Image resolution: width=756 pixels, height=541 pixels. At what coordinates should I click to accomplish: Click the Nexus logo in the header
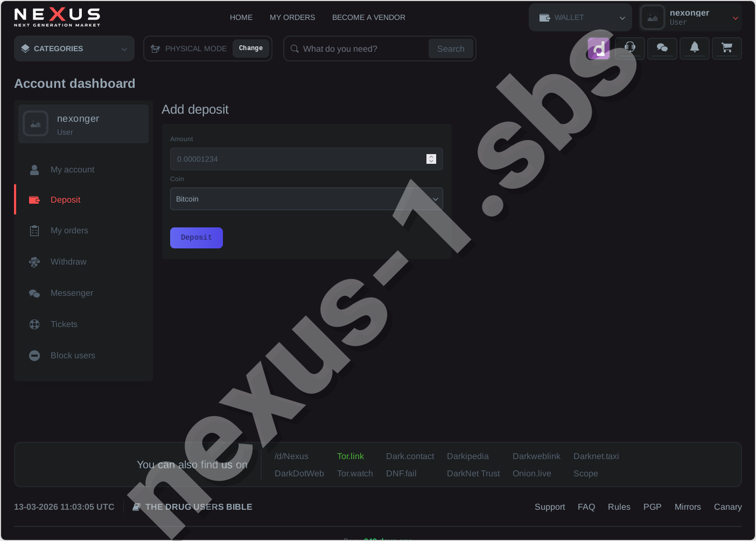(57, 17)
